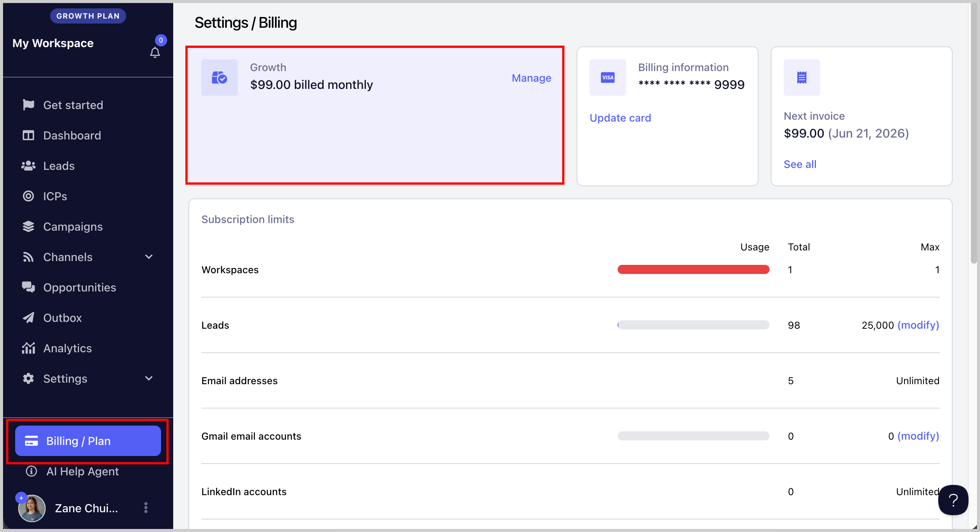The height and width of the screenshot is (532, 980).
Task: Click the Zane Chui... user name
Action: (86, 508)
